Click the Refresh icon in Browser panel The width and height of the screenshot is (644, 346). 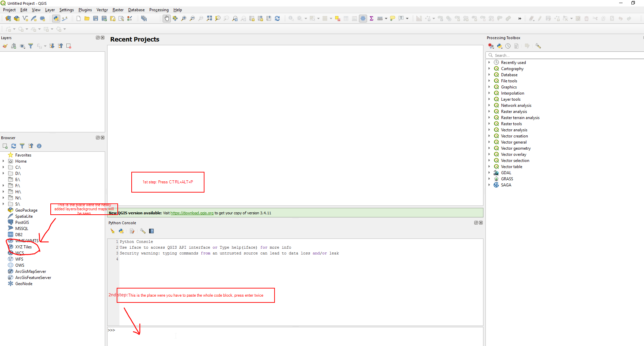pyautogui.click(x=14, y=146)
